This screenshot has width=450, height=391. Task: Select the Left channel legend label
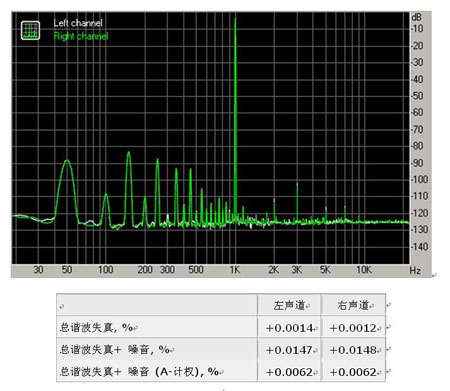[78, 23]
